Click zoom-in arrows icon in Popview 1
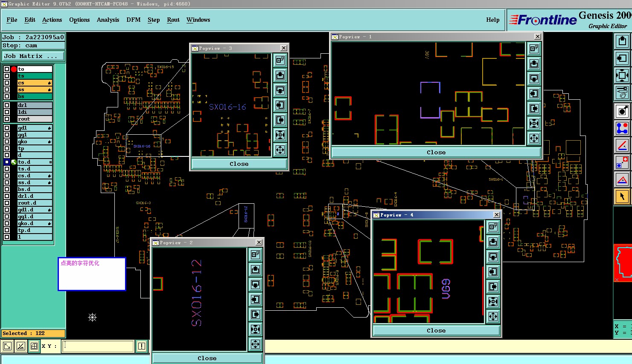This screenshot has width=632, height=364. pos(534,124)
